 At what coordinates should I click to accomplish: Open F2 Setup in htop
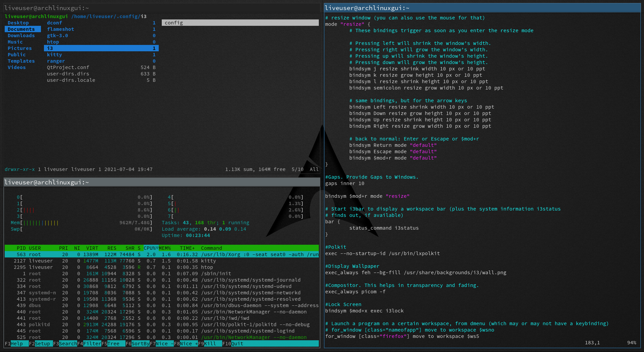point(41,344)
